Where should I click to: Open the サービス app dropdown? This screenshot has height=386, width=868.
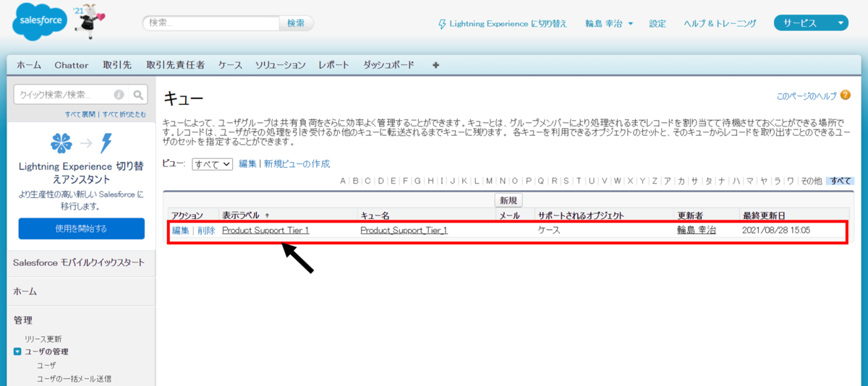(x=811, y=23)
